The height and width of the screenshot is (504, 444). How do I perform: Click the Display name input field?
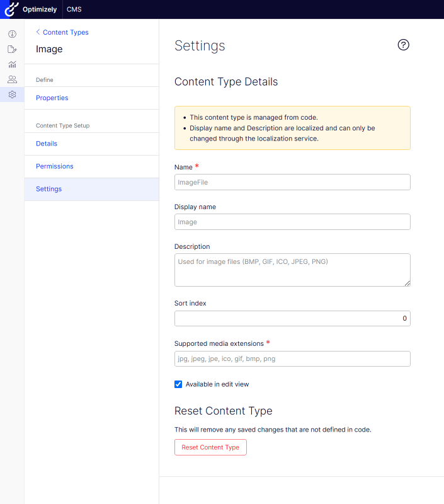pos(292,222)
